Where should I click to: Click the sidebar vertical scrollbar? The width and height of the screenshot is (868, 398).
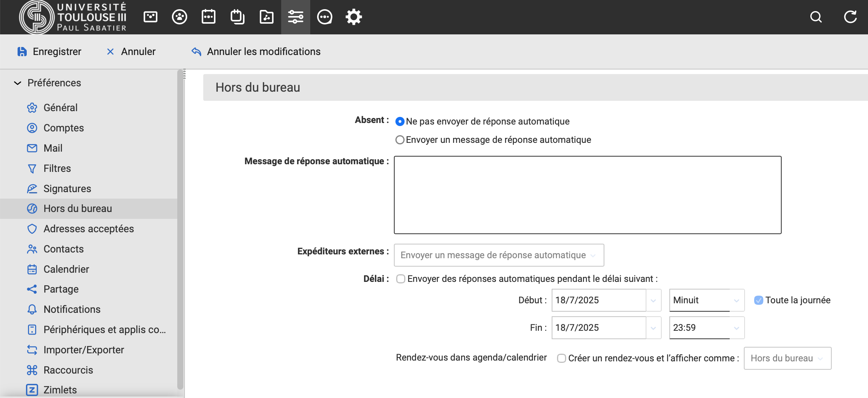coord(180,229)
